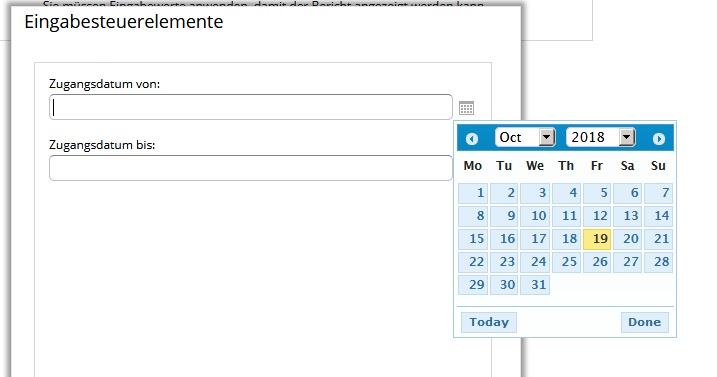Select October 5 in the calendar
717x377 pixels.
coord(597,193)
